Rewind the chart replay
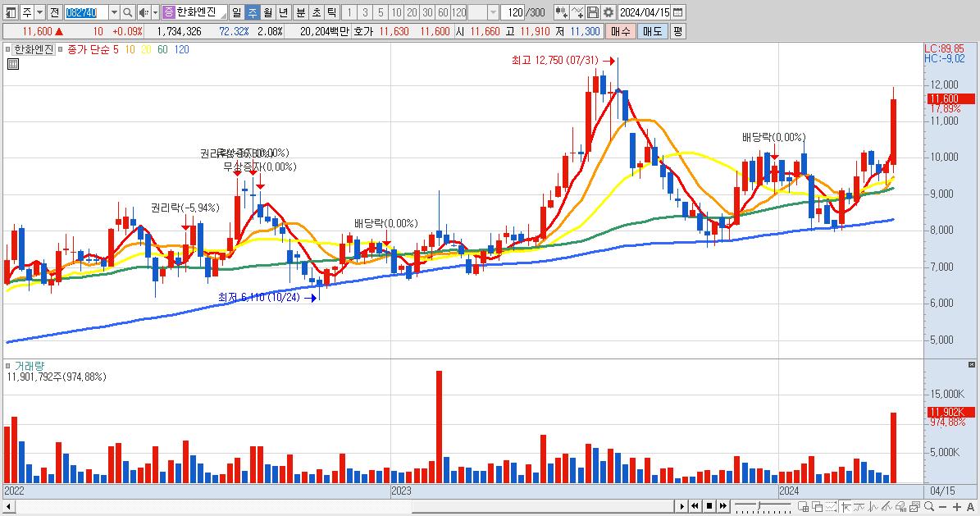This screenshot has height=516, width=980. coord(695,506)
